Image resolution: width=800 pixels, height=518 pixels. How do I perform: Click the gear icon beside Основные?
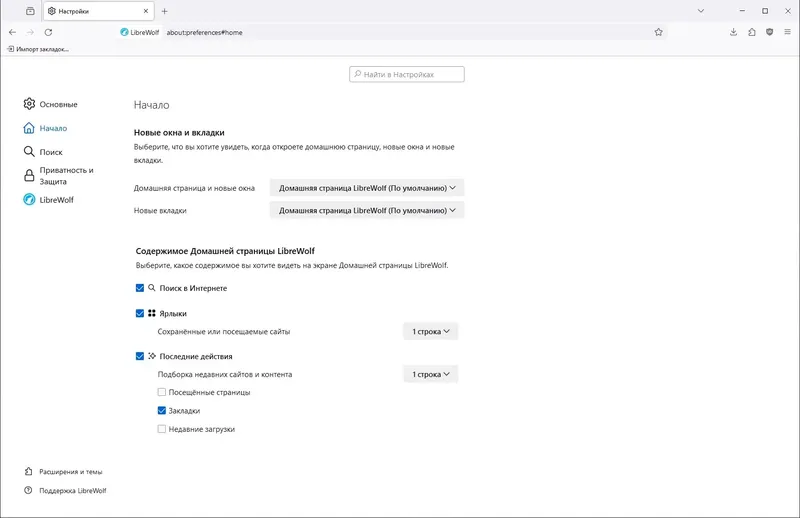(x=29, y=104)
